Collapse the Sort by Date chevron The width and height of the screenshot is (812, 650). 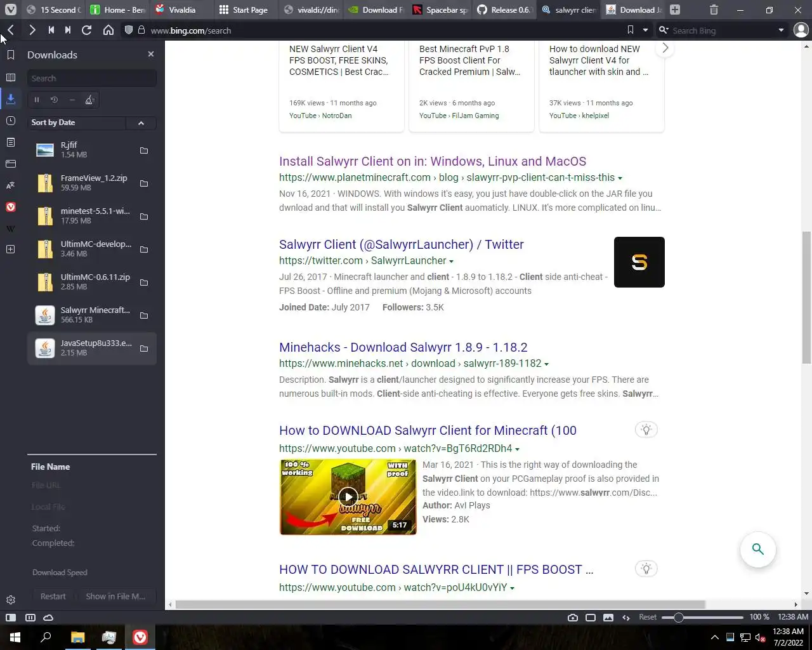click(141, 123)
